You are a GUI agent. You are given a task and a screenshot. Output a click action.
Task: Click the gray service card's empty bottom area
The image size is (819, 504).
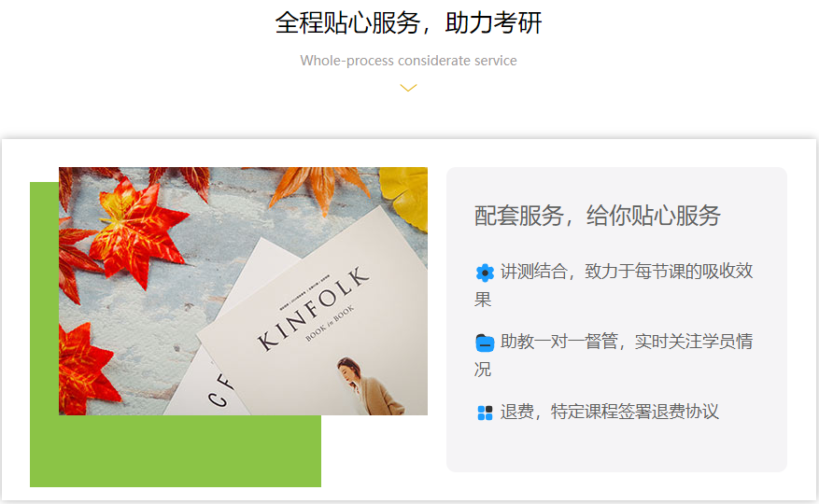[616, 448]
